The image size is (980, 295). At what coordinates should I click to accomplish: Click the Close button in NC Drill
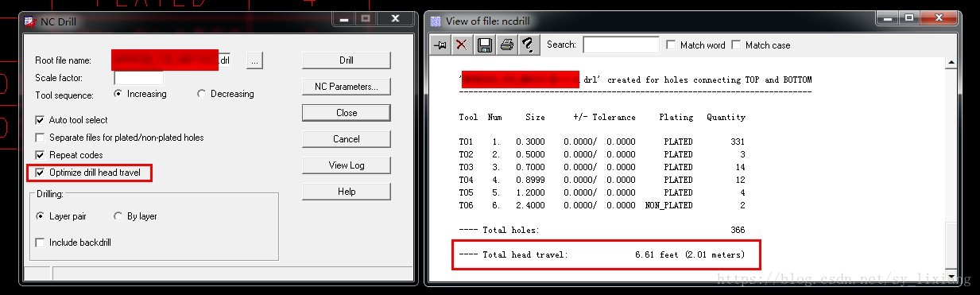347,113
